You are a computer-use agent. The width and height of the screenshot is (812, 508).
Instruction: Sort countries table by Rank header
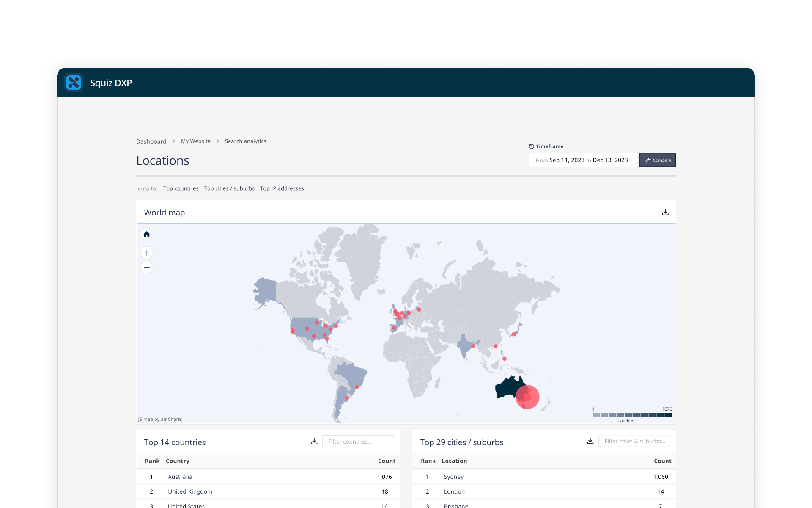tap(152, 461)
